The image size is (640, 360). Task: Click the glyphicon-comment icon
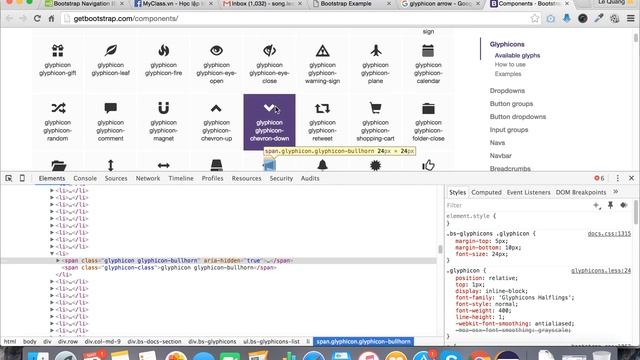111,108
